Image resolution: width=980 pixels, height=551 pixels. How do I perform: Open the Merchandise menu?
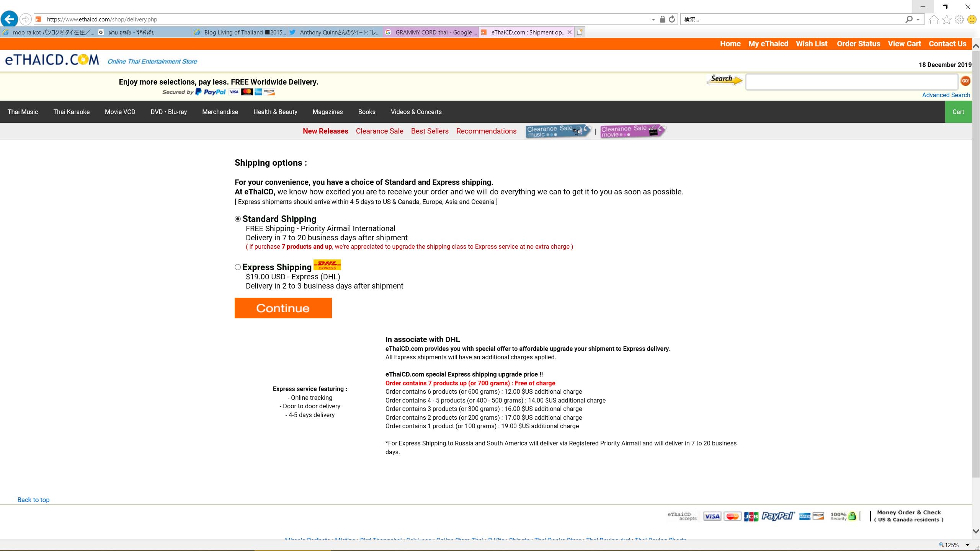(220, 112)
